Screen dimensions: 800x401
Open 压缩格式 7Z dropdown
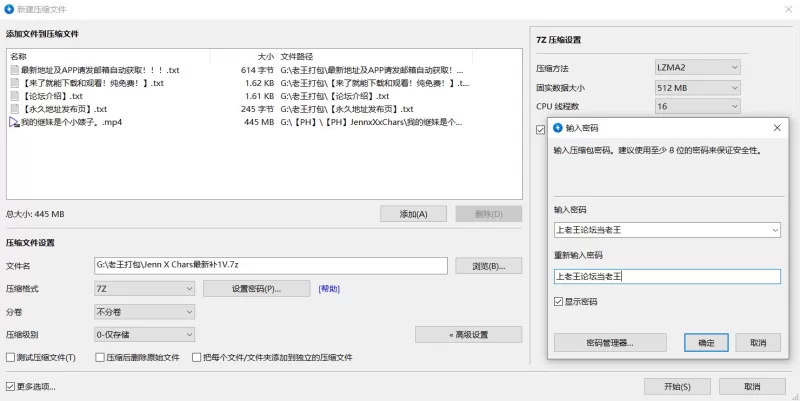(x=144, y=289)
